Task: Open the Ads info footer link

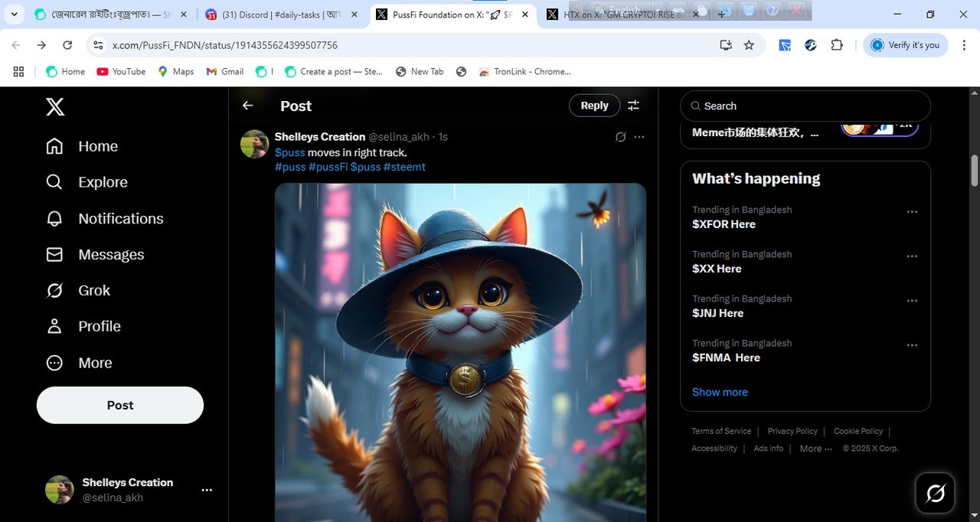Action: (769, 449)
